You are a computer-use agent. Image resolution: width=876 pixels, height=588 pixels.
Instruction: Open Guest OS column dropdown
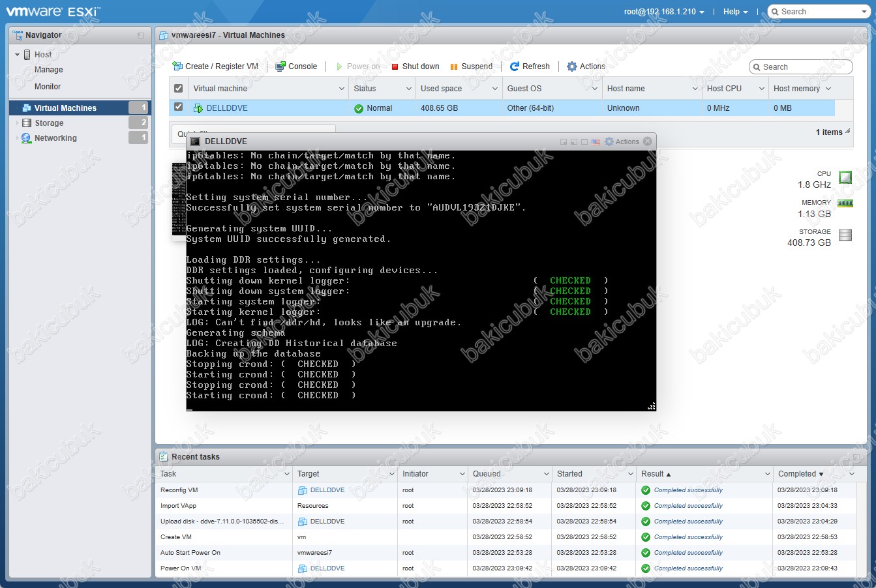596,89
